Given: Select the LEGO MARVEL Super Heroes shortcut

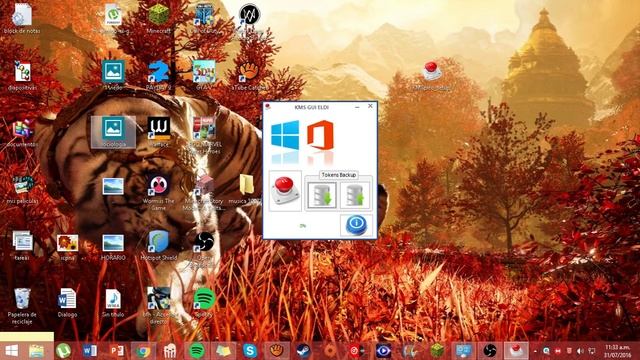Looking at the screenshot, I should [204, 135].
